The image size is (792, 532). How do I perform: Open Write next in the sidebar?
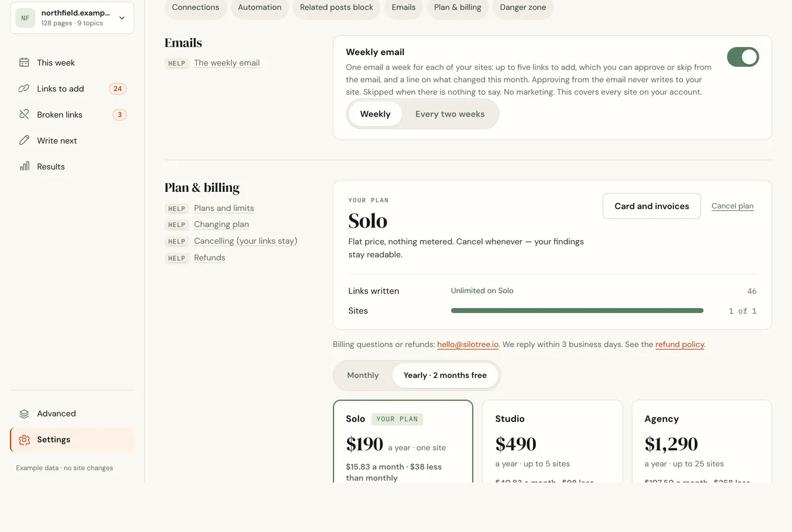pos(72,140)
